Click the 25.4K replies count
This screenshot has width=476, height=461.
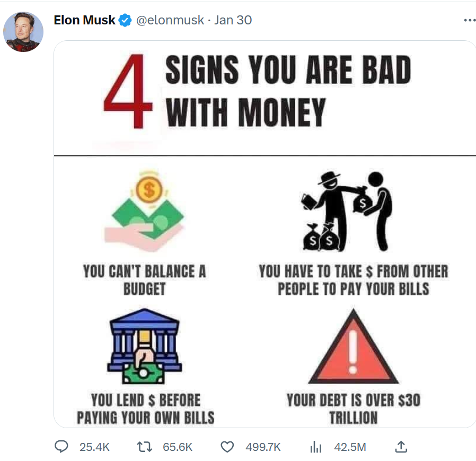coord(94,447)
